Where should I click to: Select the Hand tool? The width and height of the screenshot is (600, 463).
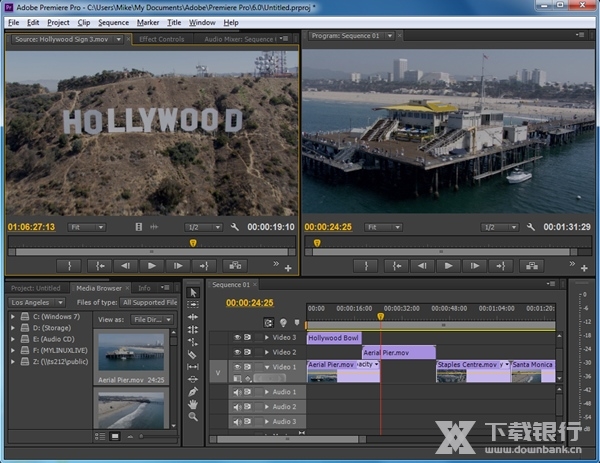(x=193, y=404)
